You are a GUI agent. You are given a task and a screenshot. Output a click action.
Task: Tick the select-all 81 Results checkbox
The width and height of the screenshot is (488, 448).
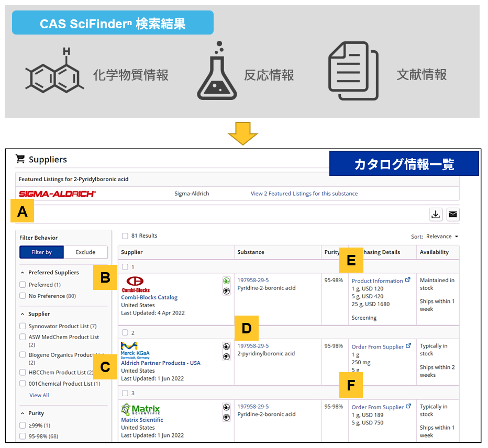[125, 236]
